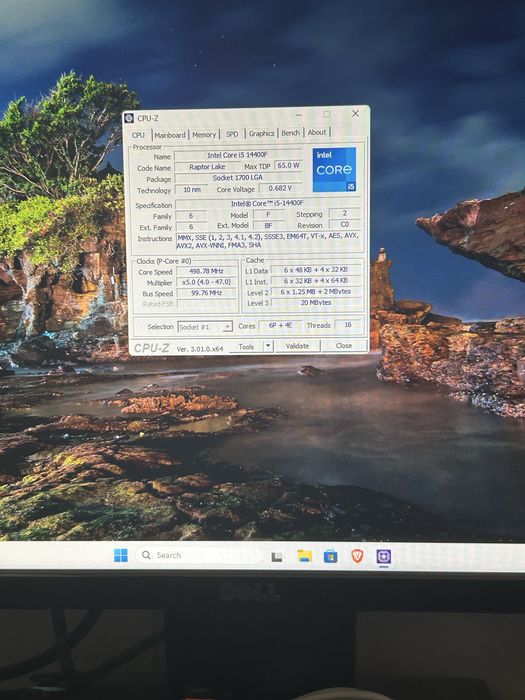The width and height of the screenshot is (525, 700).
Task: Expand the Tools dropdown arrow
Action: point(268,346)
